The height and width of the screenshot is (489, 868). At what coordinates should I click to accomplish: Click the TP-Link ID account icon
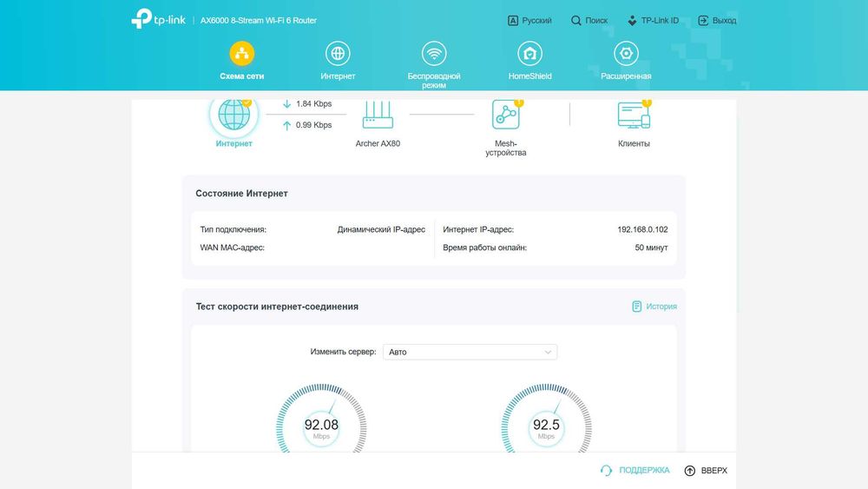point(632,21)
